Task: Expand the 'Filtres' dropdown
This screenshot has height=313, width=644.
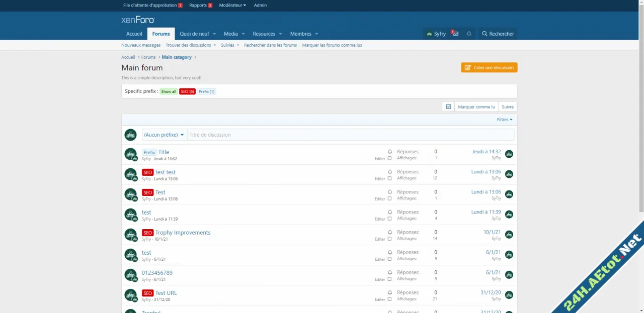Action: [x=504, y=120]
